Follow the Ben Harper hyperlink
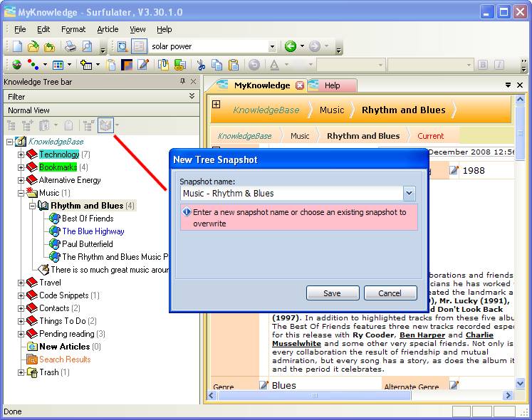532x420 pixels. coord(422,335)
